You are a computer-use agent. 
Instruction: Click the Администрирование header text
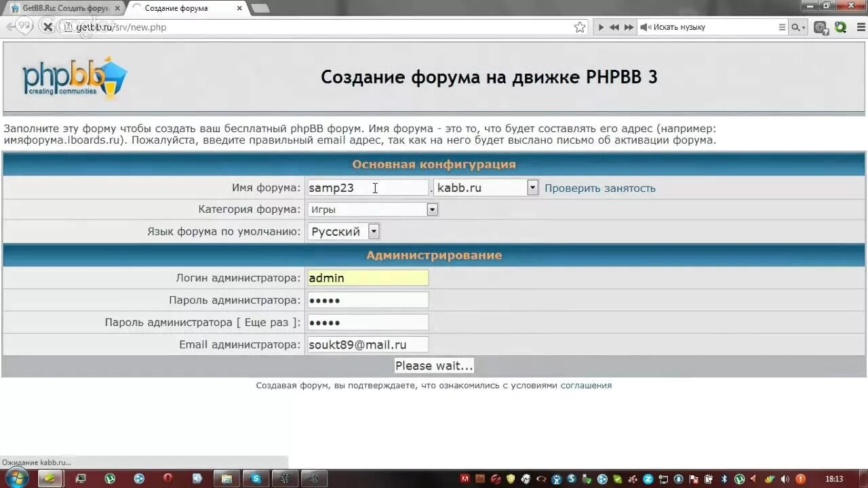(x=434, y=256)
